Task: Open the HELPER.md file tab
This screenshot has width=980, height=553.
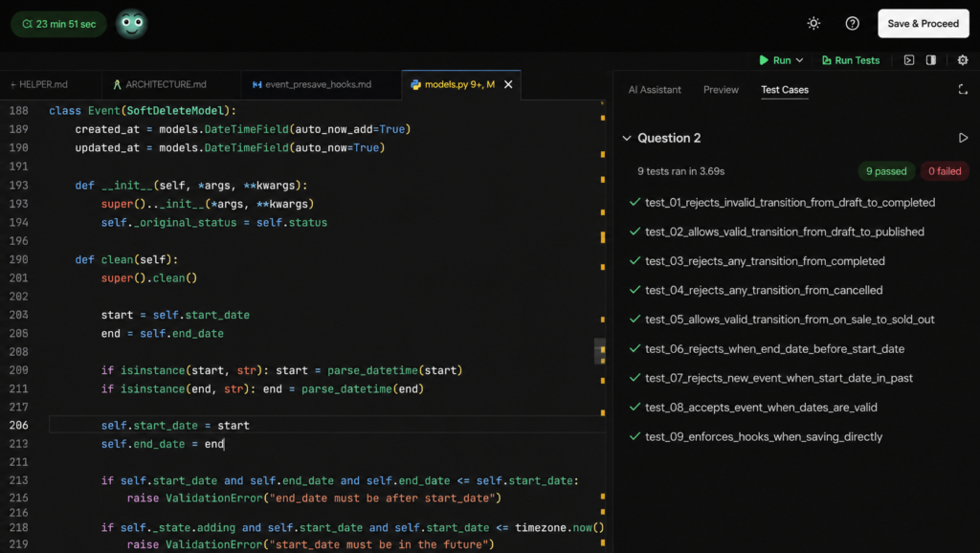Action: 43,84
